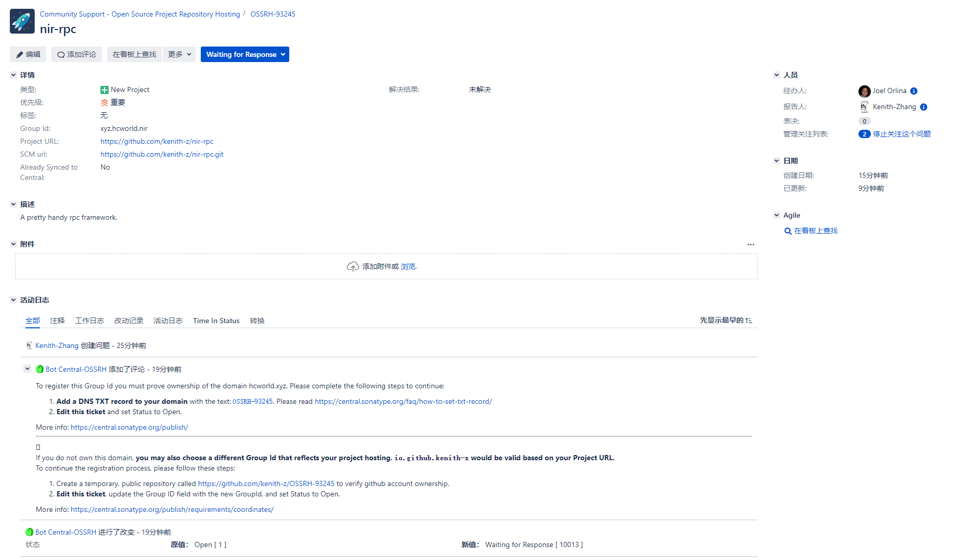Open the SCM url nir-rpc.git link
This screenshot has width=963, height=560.
point(162,154)
